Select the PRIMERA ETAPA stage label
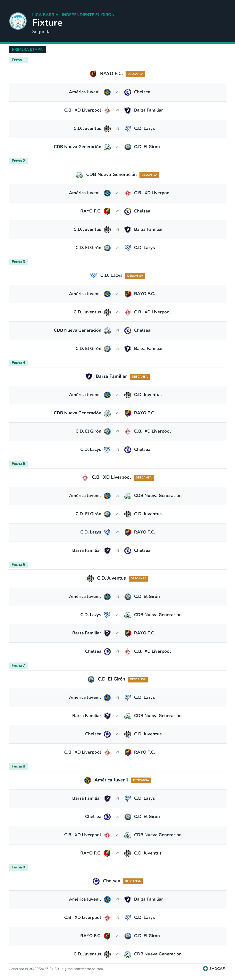Screen dimensions: 235x980 27,49
